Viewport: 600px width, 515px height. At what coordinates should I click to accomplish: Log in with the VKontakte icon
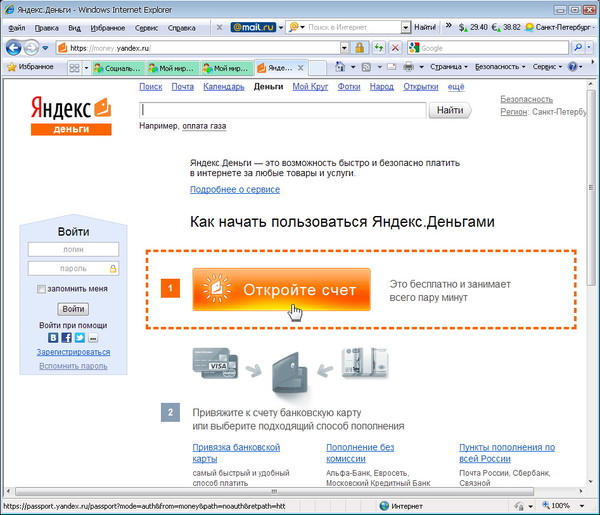click(53, 337)
